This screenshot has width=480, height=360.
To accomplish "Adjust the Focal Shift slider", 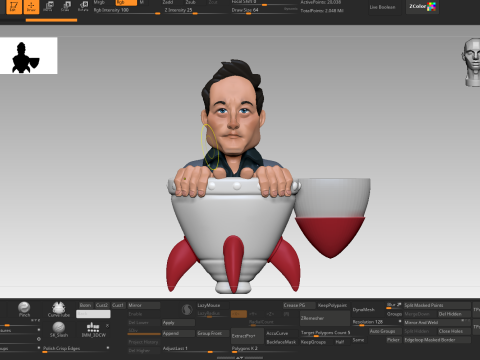I will tap(264, 3).
